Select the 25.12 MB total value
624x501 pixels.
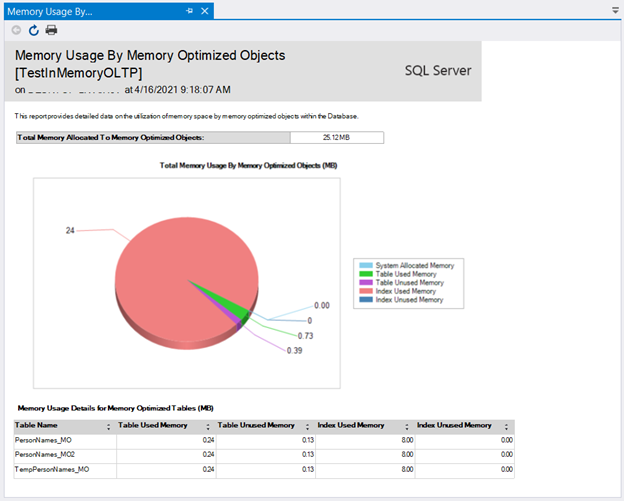point(337,137)
